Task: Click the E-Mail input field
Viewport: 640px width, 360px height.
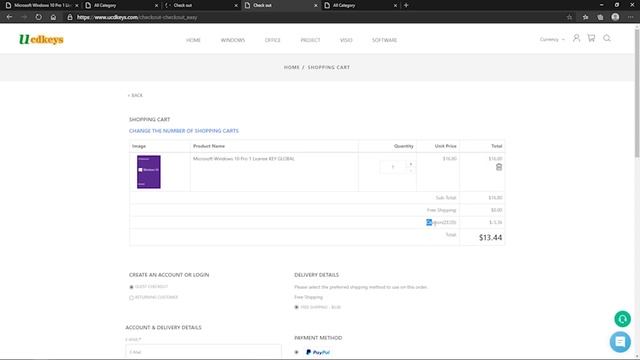Action: click(x=203, y=352)
